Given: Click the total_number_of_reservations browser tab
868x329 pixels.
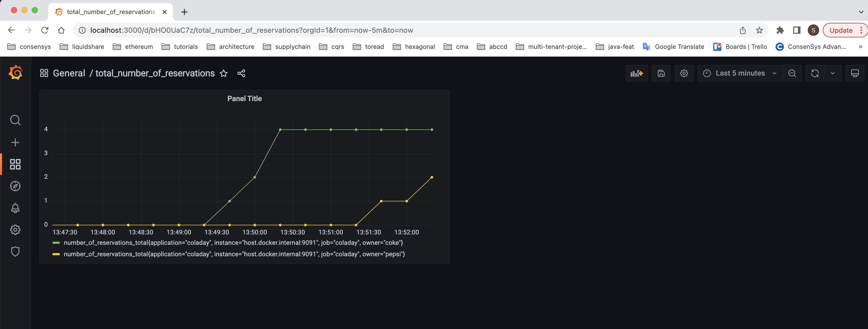Looking at the screenshot, I should [x=111, y=12].
